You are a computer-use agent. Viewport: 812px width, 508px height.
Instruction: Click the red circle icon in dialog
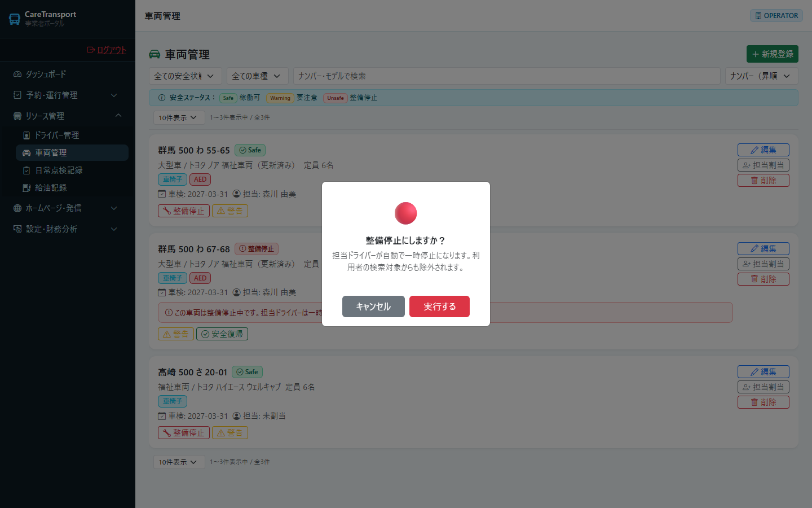point(406,213)
